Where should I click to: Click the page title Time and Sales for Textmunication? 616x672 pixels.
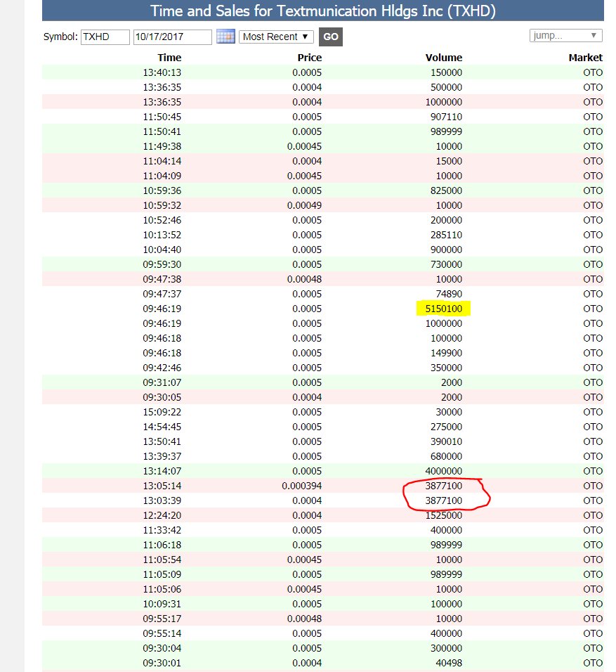pos(322,11)
